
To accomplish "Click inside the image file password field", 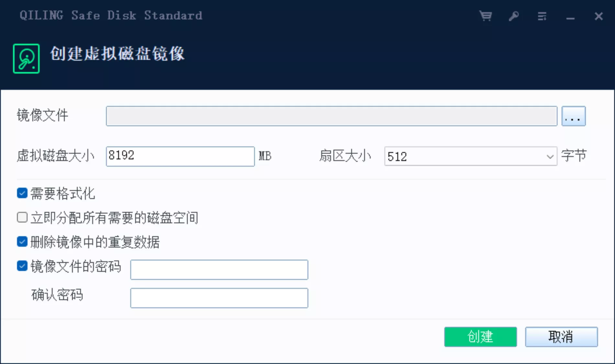I will (219, 270).
